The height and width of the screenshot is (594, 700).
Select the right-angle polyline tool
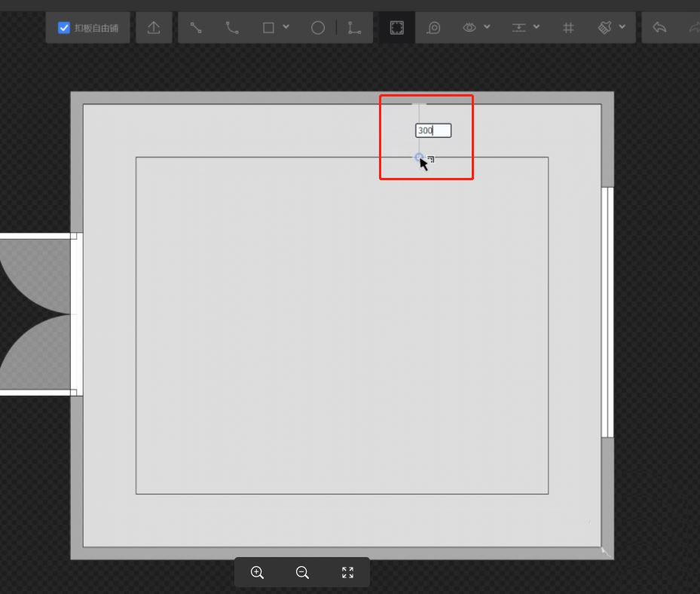point(354,28)
